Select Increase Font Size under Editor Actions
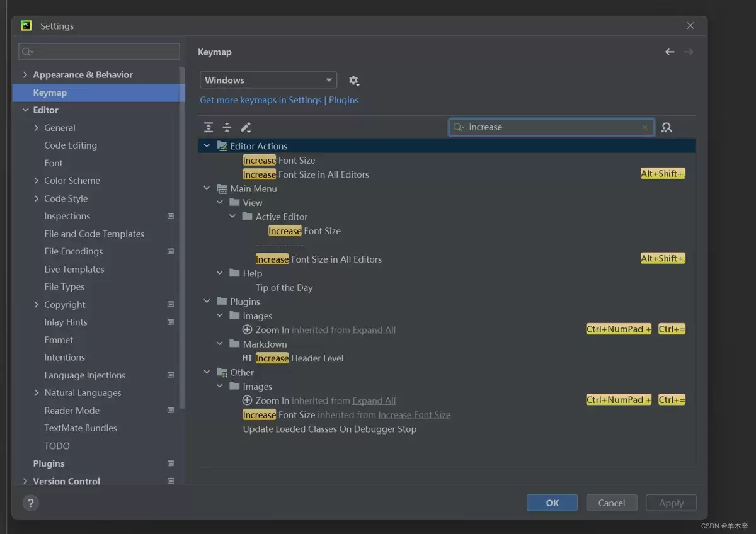 pyautogui.click(x=279, y=160)
